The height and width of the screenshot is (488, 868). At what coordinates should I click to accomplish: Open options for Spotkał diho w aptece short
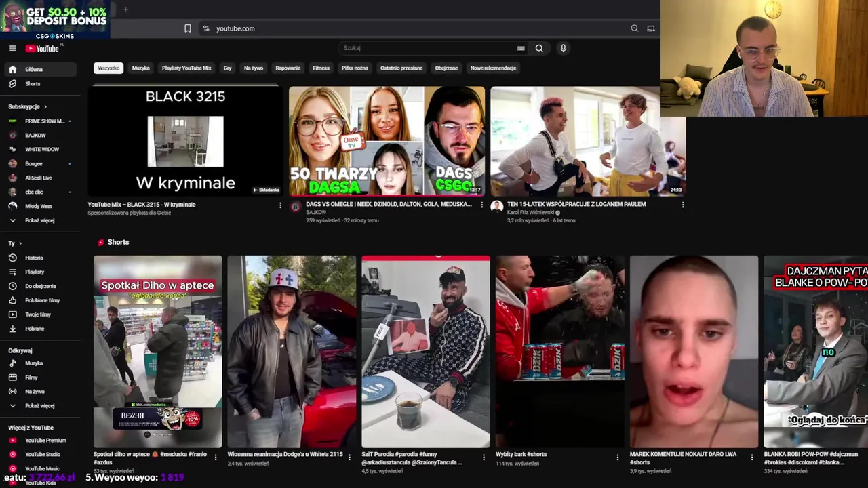[x=216, y=457]
